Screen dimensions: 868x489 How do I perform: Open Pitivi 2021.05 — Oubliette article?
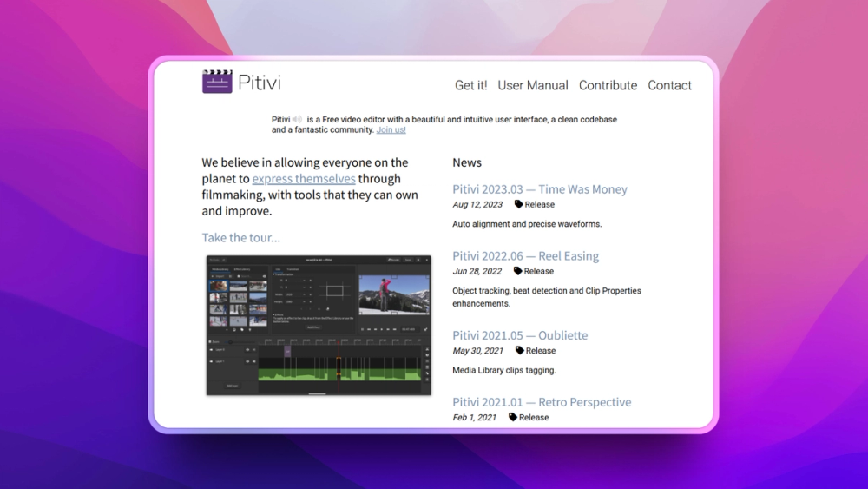pos(520,335)
